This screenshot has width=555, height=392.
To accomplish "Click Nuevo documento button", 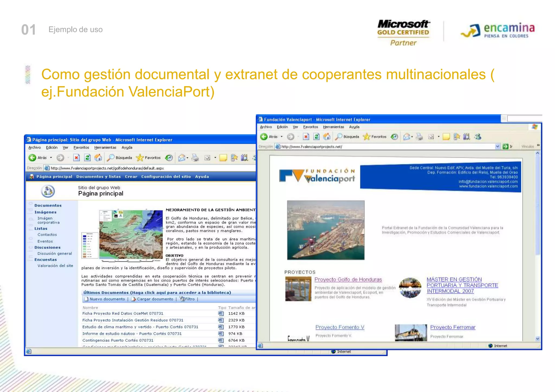I will coord(105,299).
